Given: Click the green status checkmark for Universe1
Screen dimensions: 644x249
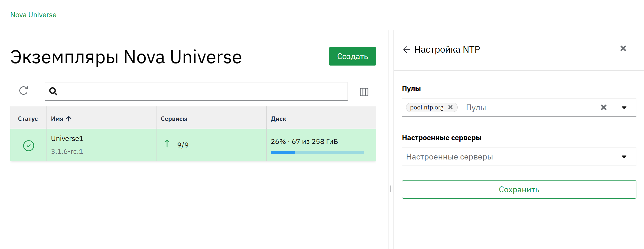Looking at the screenshot, I should (x=29, y=145).
